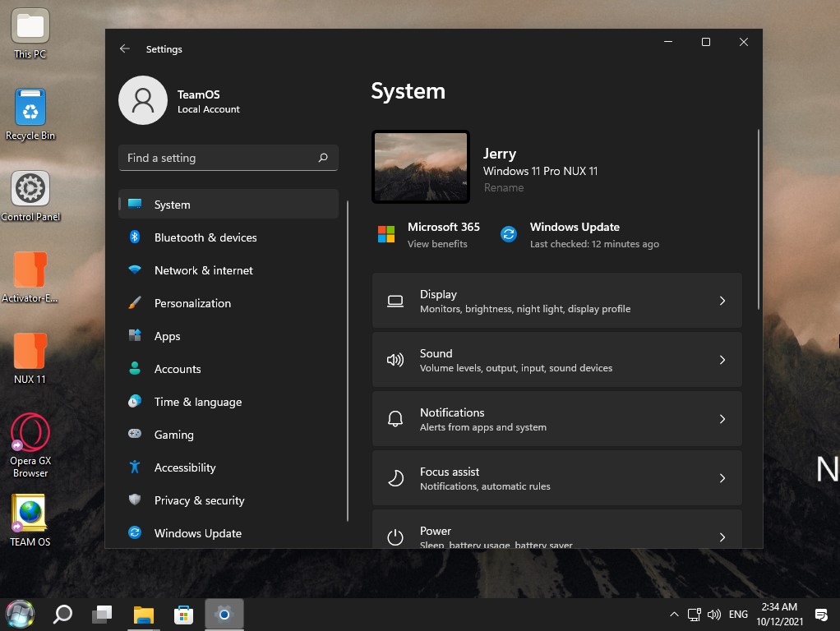Click the network tray icon
This screenshot has height=631, width=840.
pyautogui.click(x=695, y=615)
